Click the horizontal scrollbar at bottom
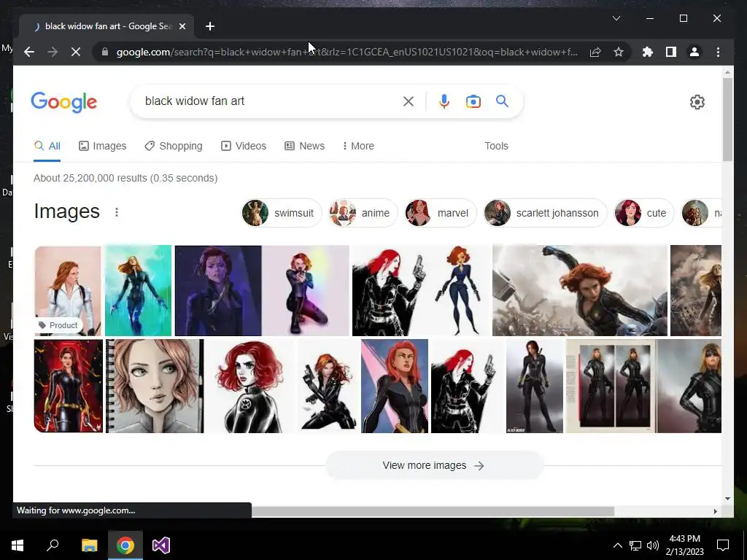Image resolution: width=747 pixels, height=560 pixels. (433, 511)
